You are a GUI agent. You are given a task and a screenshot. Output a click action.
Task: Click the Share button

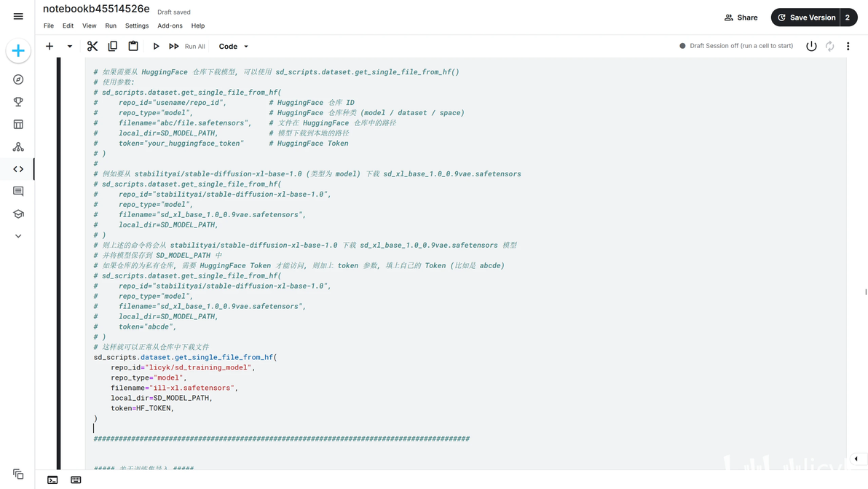click(741, 17)
